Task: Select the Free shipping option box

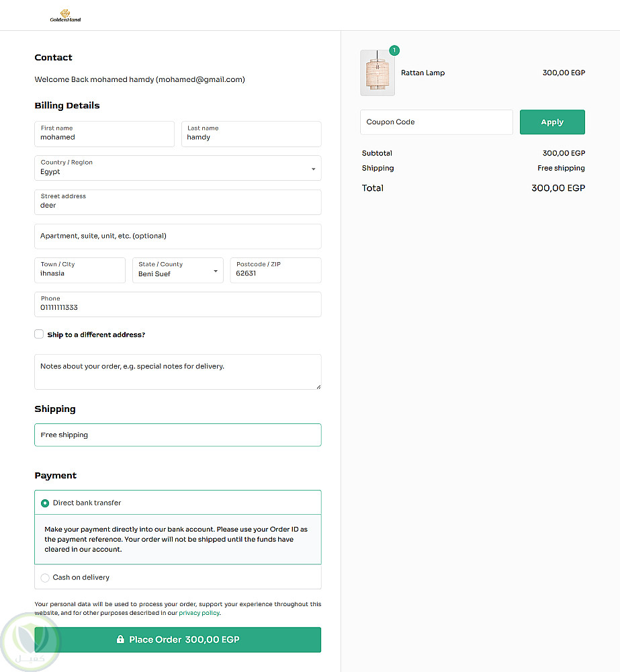Action: coord(177,435)
